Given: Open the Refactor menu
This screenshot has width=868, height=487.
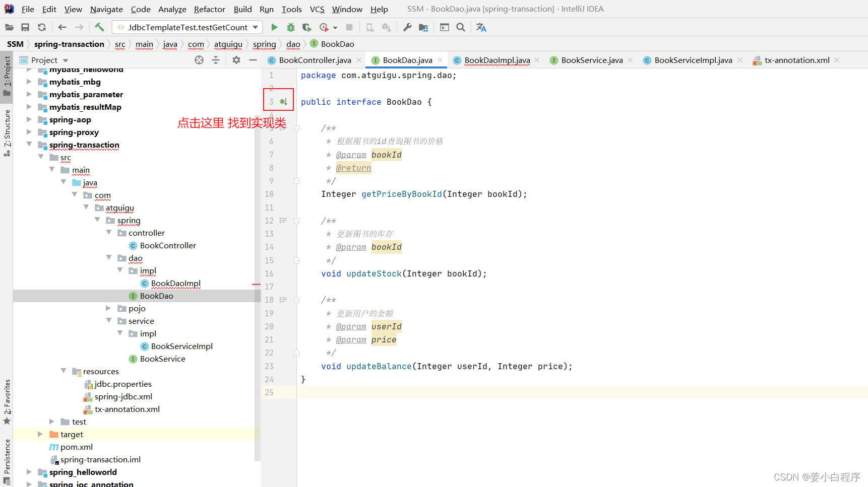Looking at the screenshot, I should 210,9.
